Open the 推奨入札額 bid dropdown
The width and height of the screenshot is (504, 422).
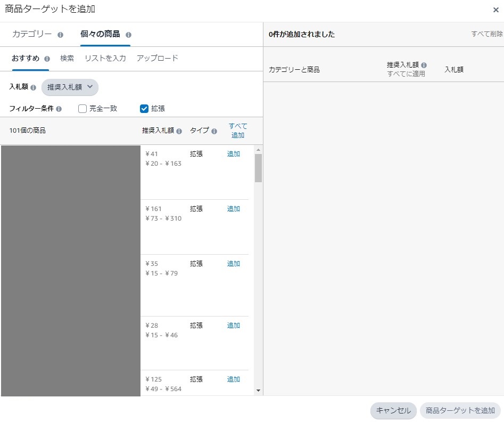[70, 87]
